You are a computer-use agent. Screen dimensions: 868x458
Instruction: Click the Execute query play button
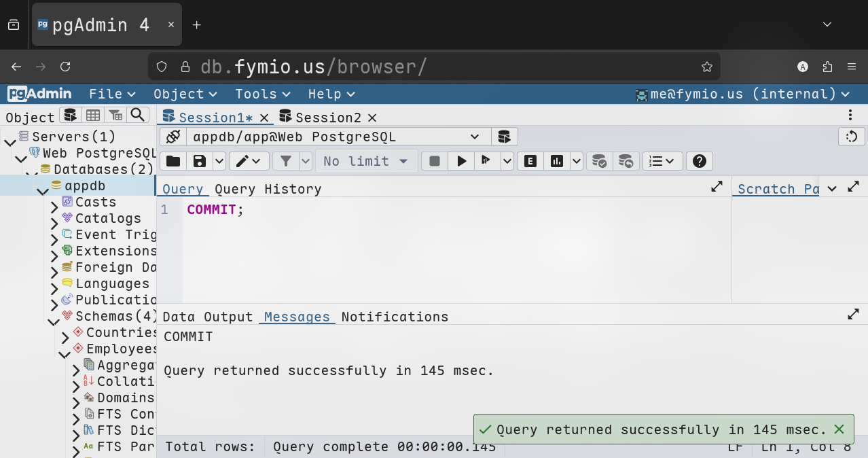click(x=462, y=161)
